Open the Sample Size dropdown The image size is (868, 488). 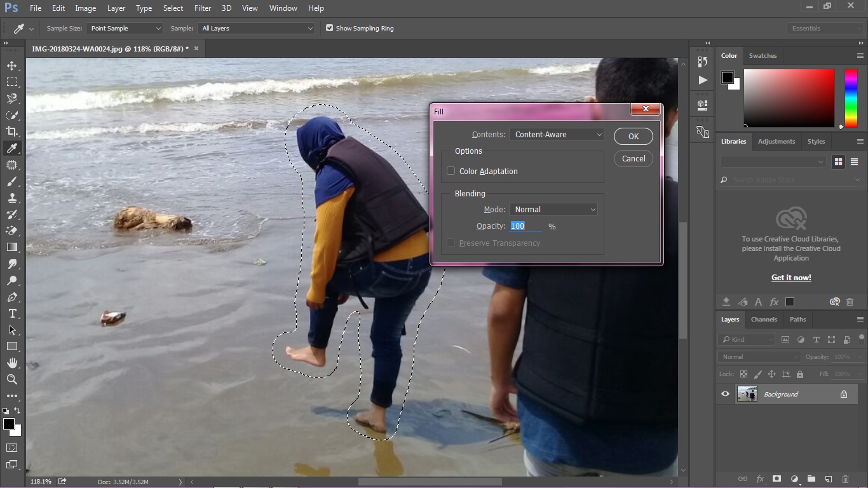125,28
